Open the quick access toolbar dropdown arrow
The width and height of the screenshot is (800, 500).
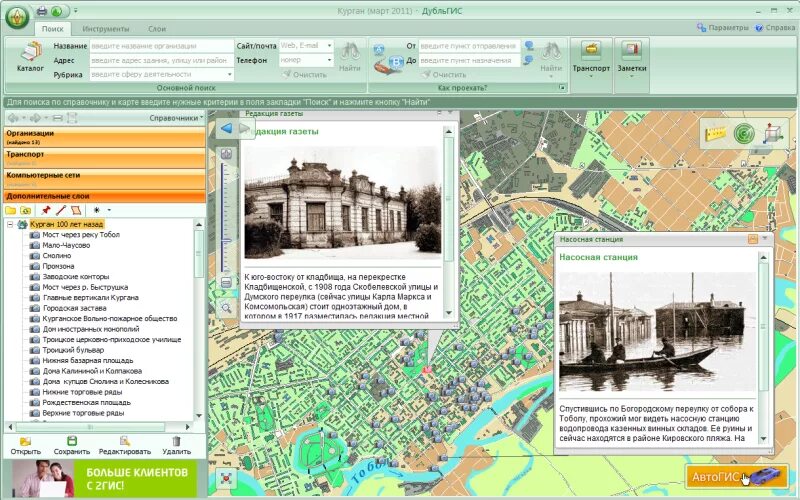click(76, 11)
